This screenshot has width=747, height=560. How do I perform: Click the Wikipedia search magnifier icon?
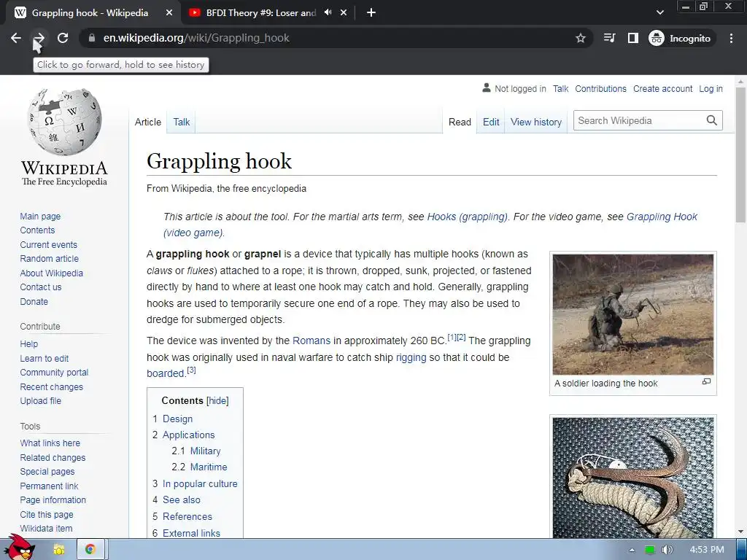click(712, 120)
